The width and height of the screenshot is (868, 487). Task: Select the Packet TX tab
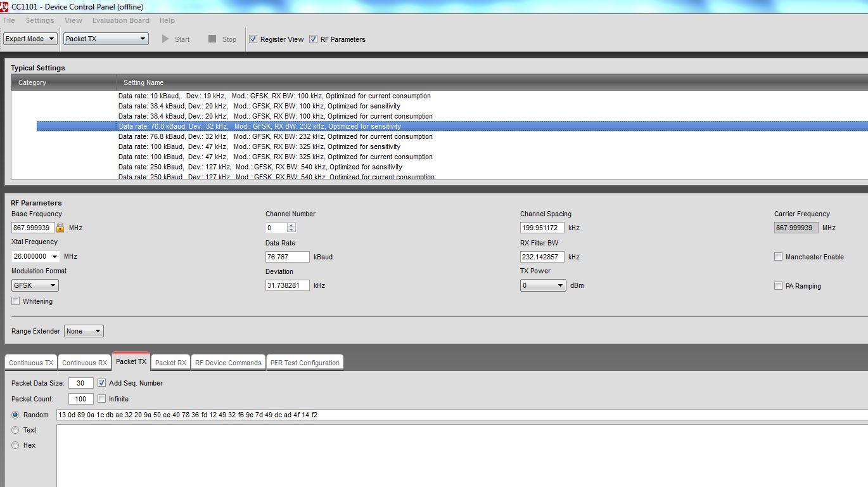[x=131, y=361]
